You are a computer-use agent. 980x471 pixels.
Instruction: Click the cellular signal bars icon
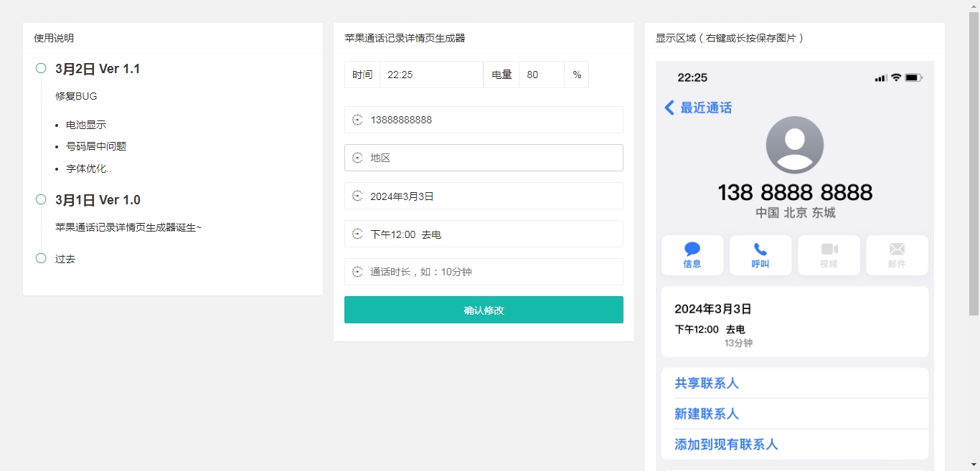[880, 77]
